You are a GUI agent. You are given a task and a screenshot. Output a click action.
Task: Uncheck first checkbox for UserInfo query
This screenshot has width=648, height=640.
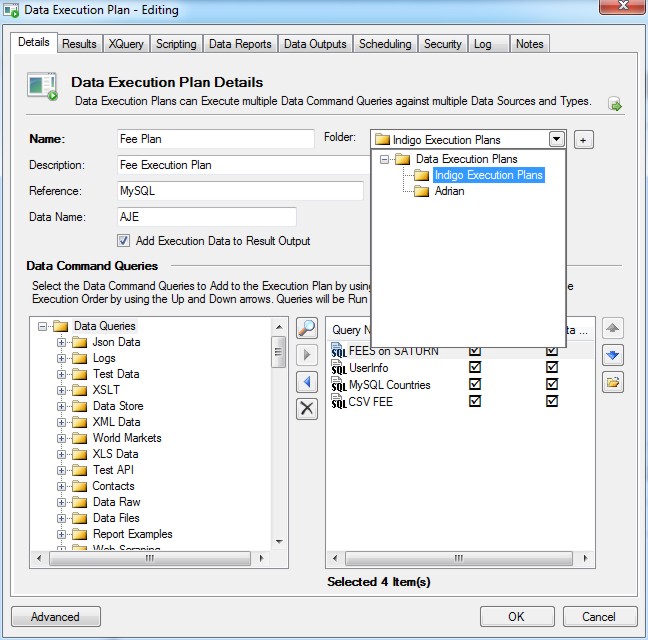475,368
